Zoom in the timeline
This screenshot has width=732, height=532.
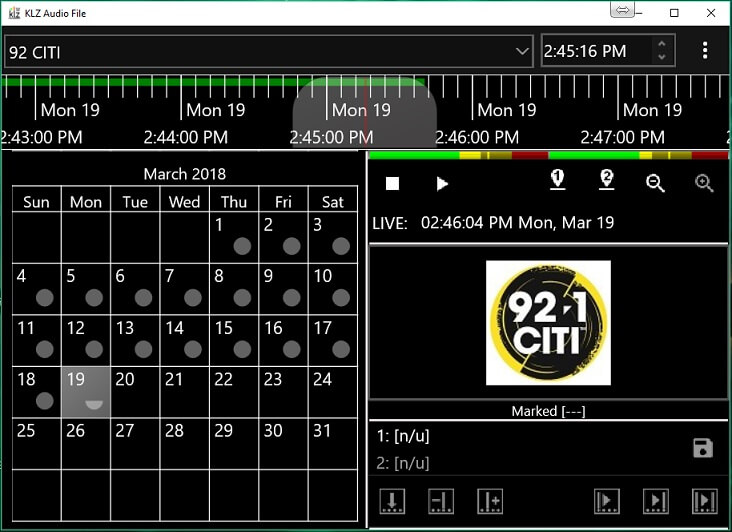704,183
